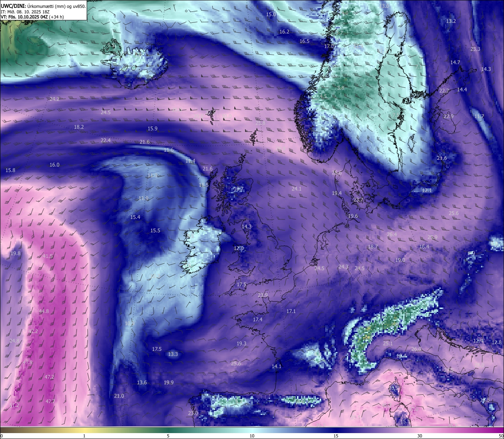Select the 14.4 value label
504x439 pixels.
462,89
